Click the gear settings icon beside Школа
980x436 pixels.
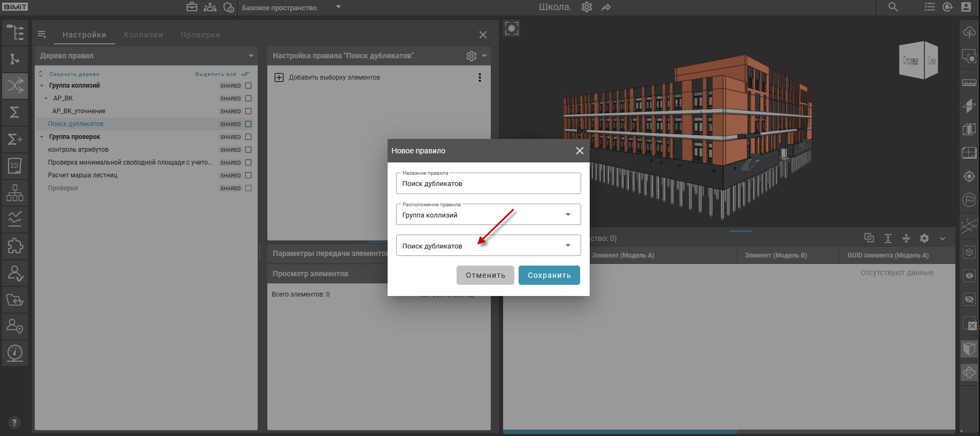coord(587,7)
